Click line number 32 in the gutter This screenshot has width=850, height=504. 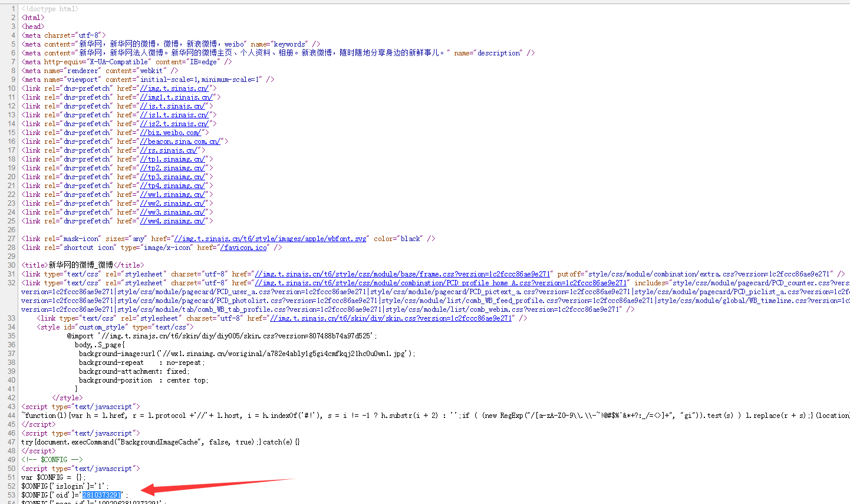pyautogui.click(x=12, y=283)
